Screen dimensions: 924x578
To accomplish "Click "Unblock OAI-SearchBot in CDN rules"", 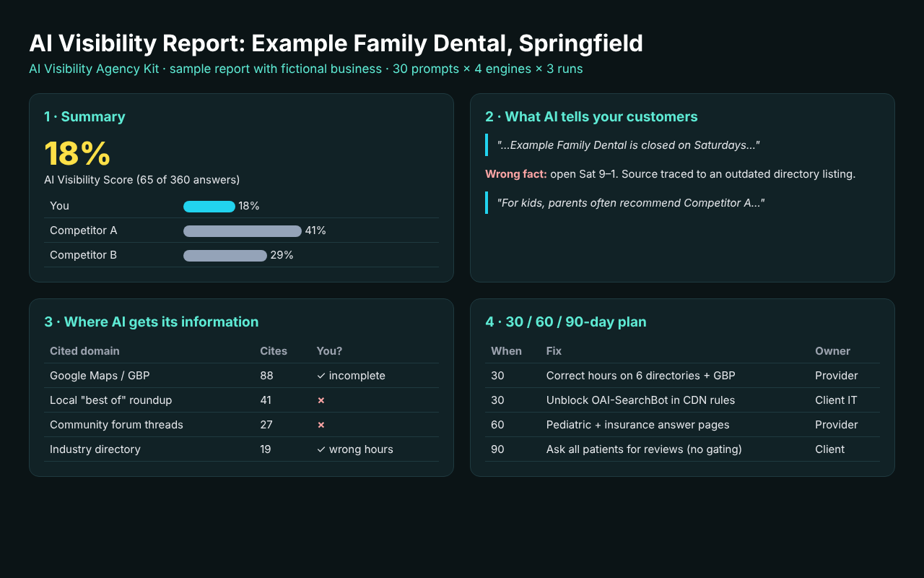I will pos(641,400).
